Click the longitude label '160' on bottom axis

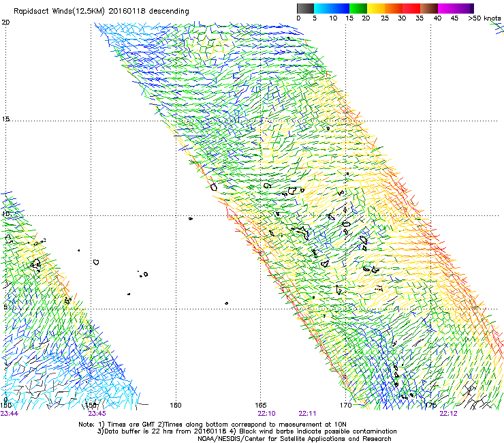[x=176, y=405]
